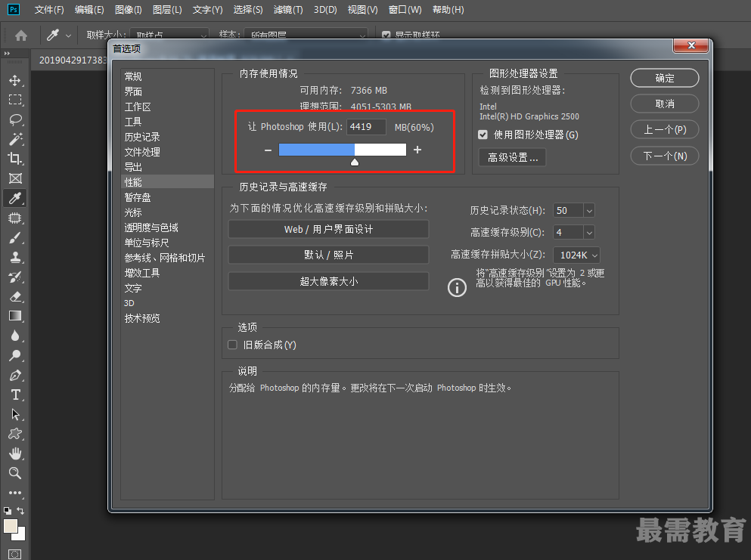The image size is (751, 560).
Task: Open 文件(F) menu
Action: tap(49, 10)
